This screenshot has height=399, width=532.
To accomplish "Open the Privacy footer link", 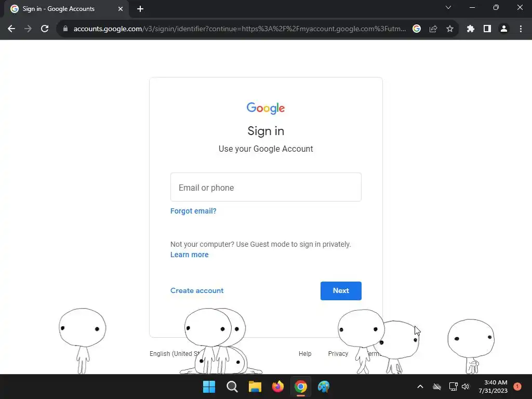I will point(338,353).
